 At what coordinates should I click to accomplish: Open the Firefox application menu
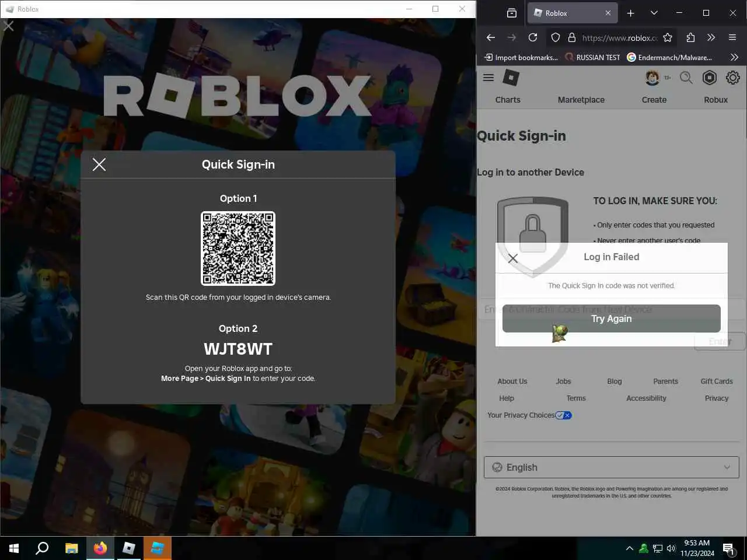click(x=732, y=37)
